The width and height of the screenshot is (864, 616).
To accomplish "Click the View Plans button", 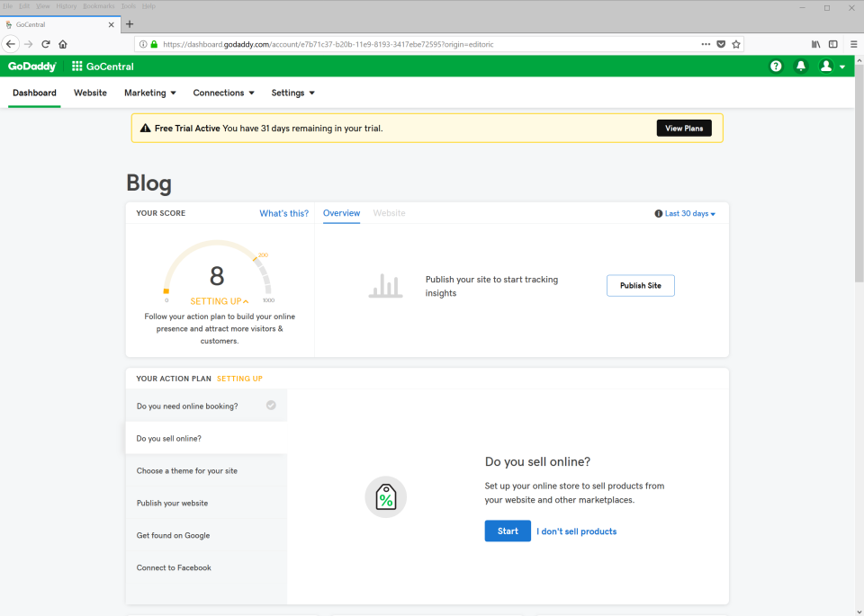I will tap(684, 128).
